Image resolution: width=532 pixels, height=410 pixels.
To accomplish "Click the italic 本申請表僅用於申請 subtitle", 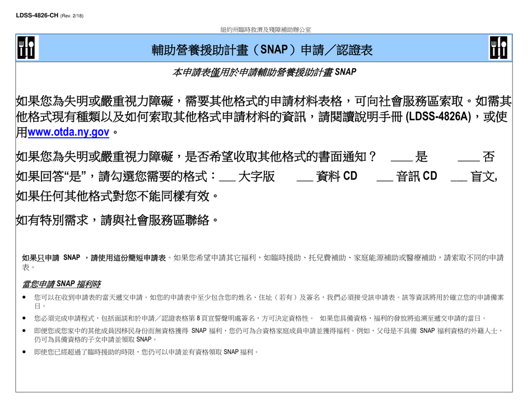I will coord(264,72).
